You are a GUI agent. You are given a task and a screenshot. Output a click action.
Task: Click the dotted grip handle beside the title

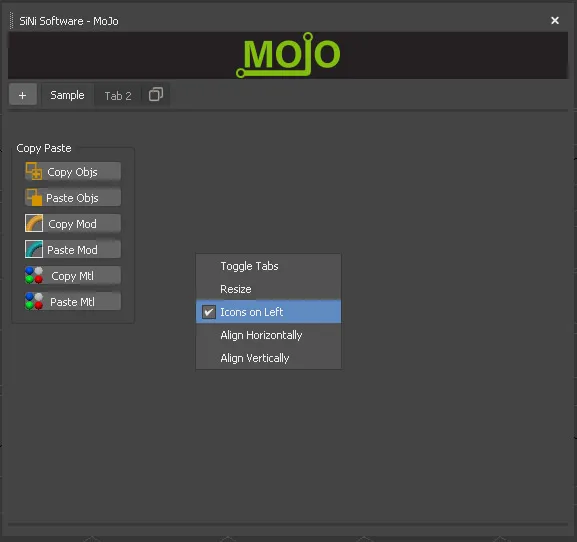click(x=12, y=21)
